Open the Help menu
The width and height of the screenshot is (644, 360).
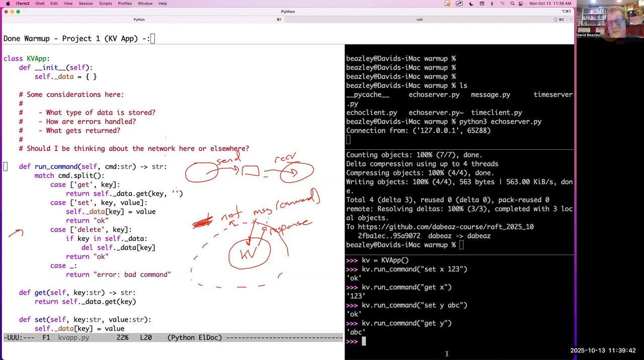coord(163,4)
